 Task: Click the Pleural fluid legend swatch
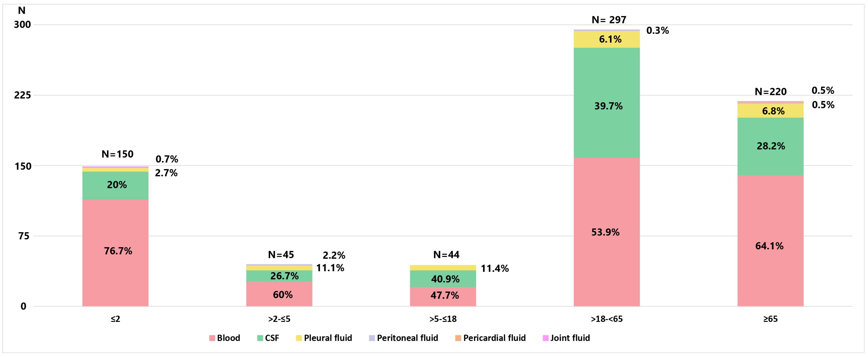click(299, 338)
